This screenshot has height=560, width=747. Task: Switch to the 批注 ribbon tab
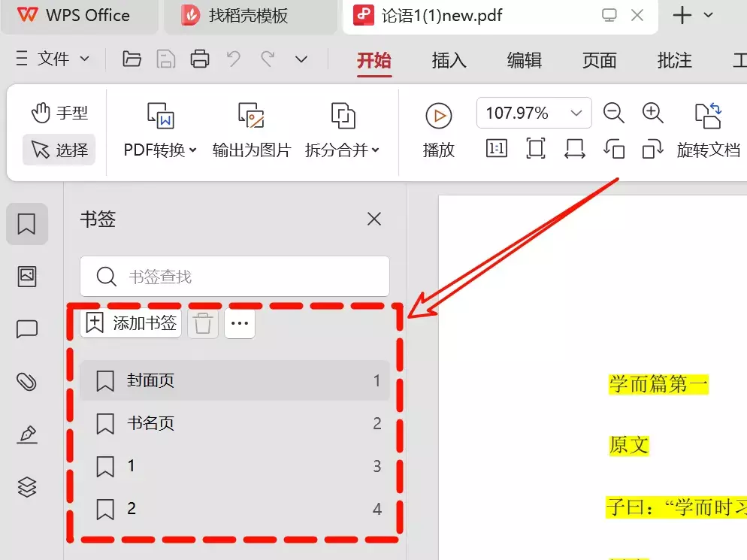coord(674,62)
